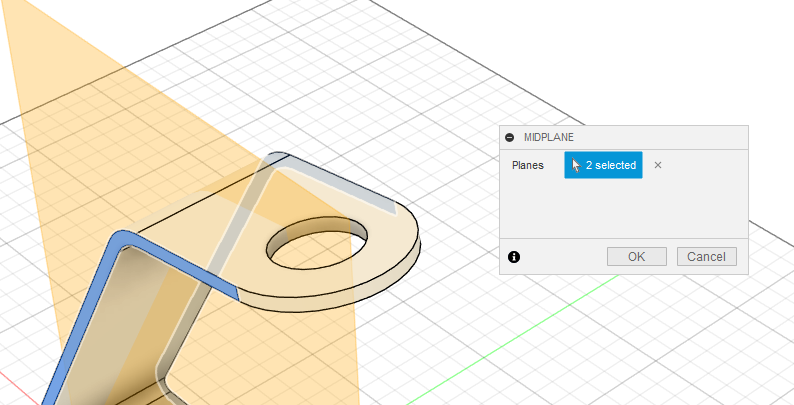Screen dimensions: 794x405
Task: Click the Planes label in dialog
Action: 528,165
